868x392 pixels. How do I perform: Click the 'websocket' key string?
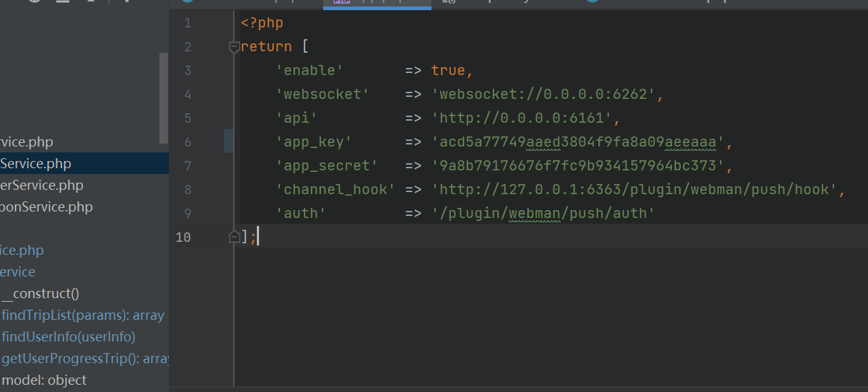[323, 95]
